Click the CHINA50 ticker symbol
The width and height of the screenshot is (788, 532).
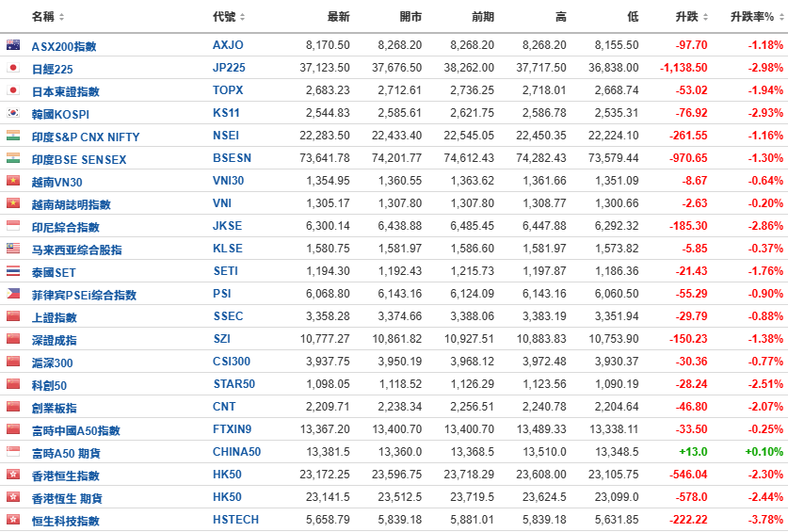click(x=236, y=452)
